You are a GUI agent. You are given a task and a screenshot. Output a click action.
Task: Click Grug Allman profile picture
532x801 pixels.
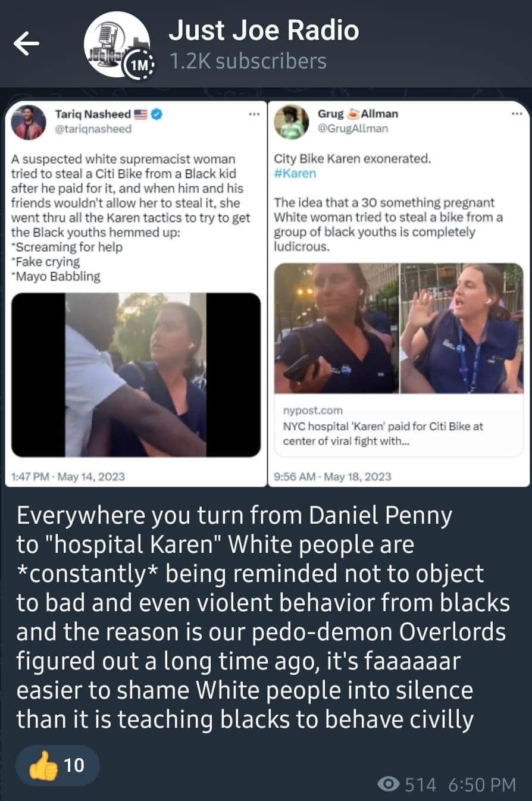tap(291, 121)
